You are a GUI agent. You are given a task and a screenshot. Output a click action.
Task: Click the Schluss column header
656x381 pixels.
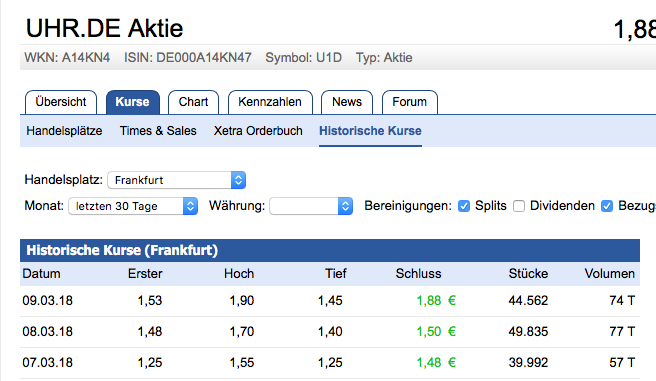coord(418,274)
